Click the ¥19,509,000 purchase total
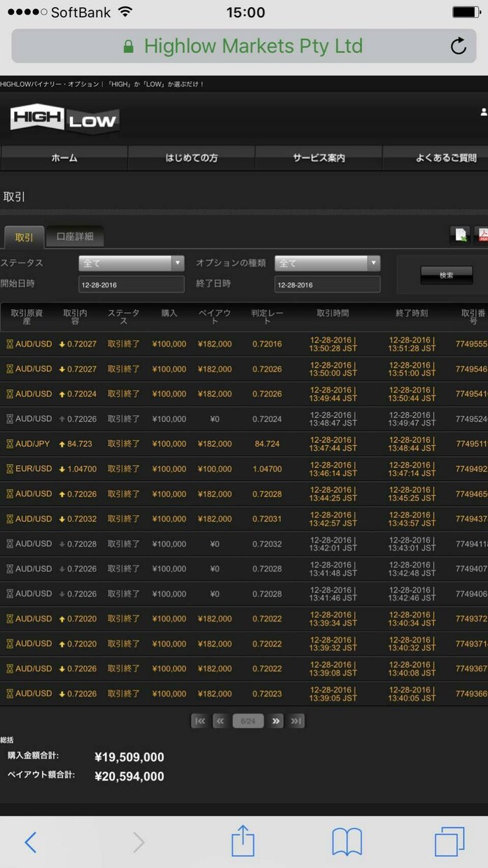The height and width of the screenshot is (868, 488). [130, 757]
